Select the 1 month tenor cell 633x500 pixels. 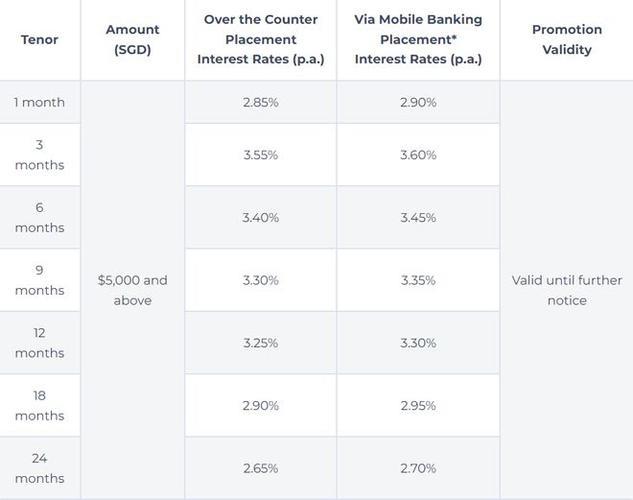(x=40, y=103)
